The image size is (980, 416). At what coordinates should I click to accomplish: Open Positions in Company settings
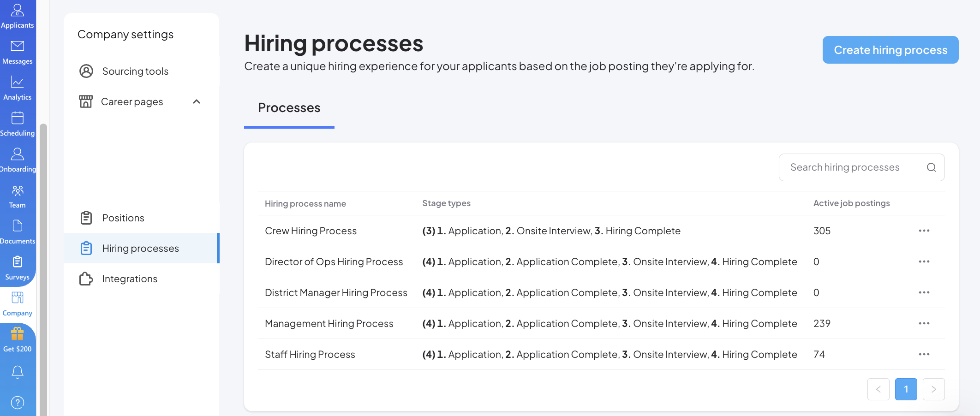[x=123, y=218]
